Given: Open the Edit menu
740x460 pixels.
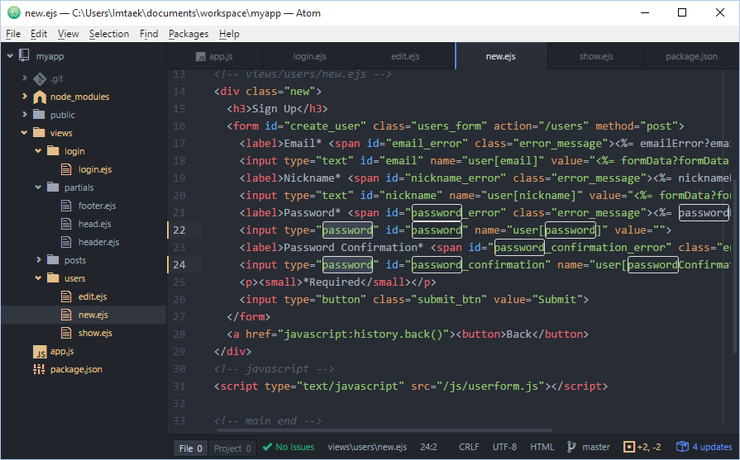Looking at the screenshot, I should pos(39,33).
